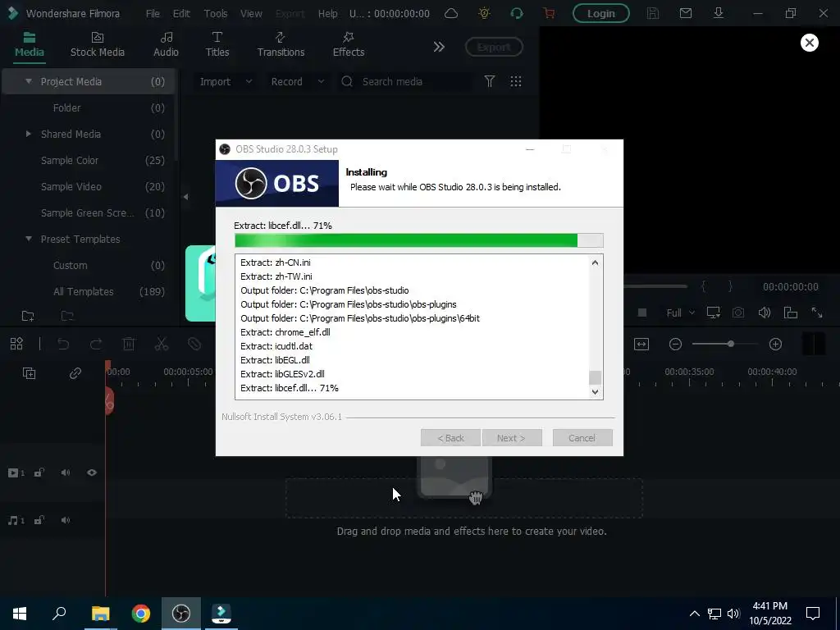Expand the Shared Media tree
Viewport: 840px width, 630px height.
pos(29,134)
